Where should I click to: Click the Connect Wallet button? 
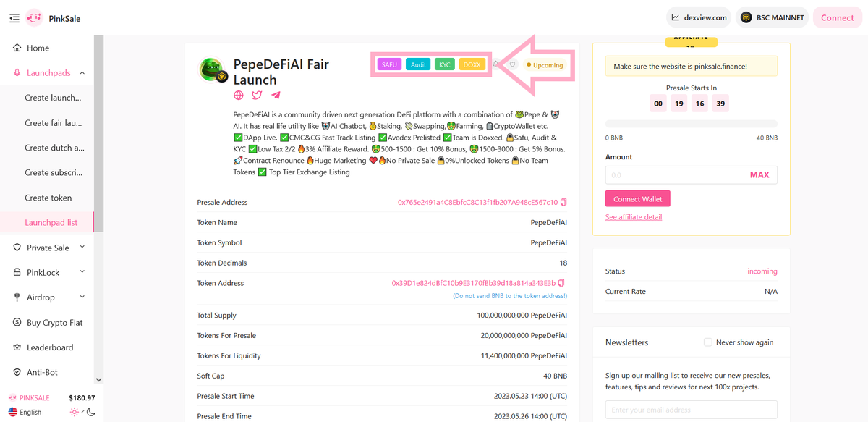coord(637,198)
